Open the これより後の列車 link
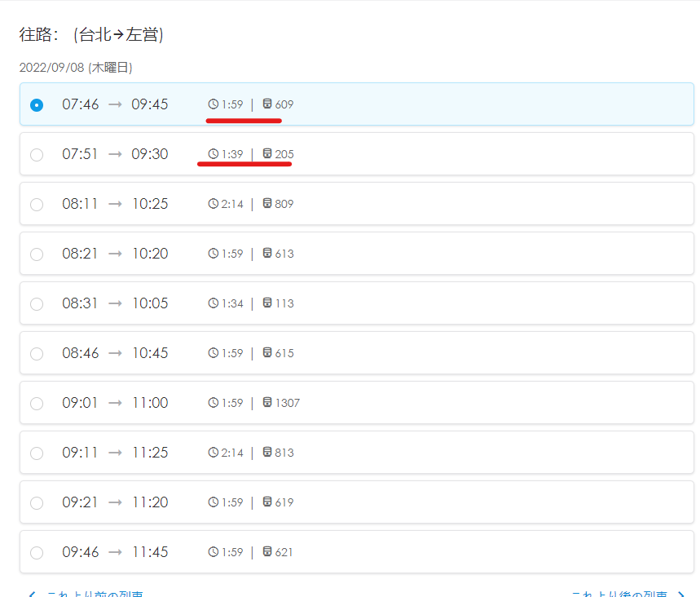Screen dimensions: 700x597 (619, 595)
